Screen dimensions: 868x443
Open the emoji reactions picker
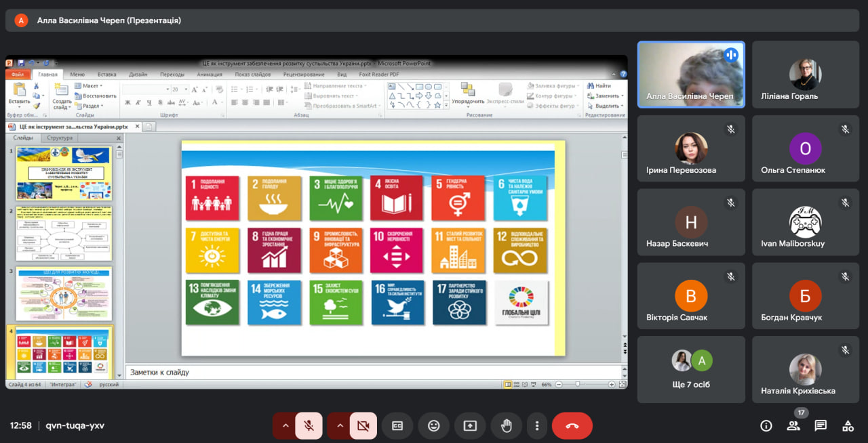(x=433, y=426)
